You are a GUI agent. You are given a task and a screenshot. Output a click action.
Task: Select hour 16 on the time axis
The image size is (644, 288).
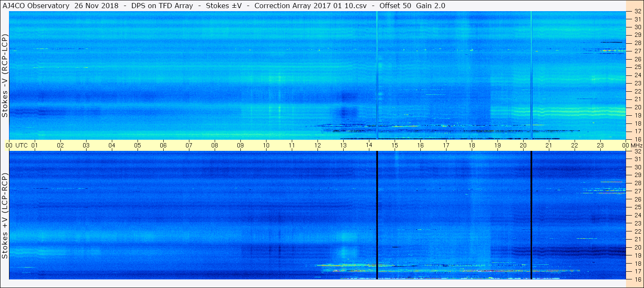click(x=420, y=145)
